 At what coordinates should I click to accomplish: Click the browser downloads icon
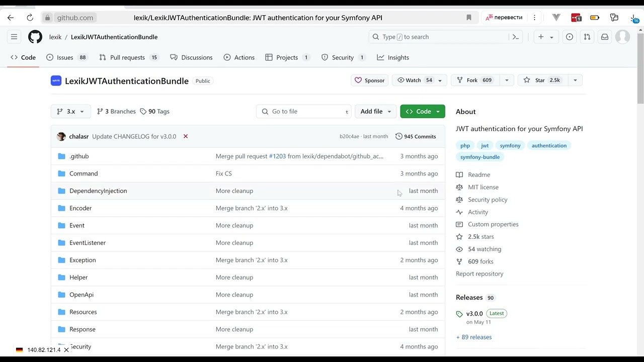coord(634,18)
